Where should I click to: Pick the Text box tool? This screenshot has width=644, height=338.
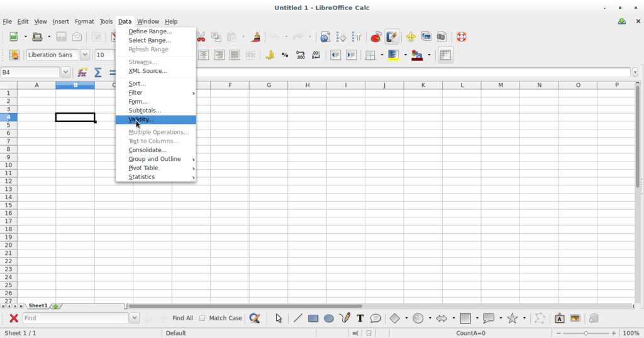tap(360, 319)
